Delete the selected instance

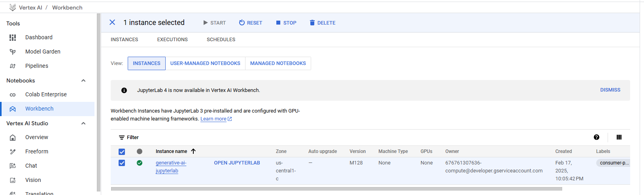click(x=323, y=23)
